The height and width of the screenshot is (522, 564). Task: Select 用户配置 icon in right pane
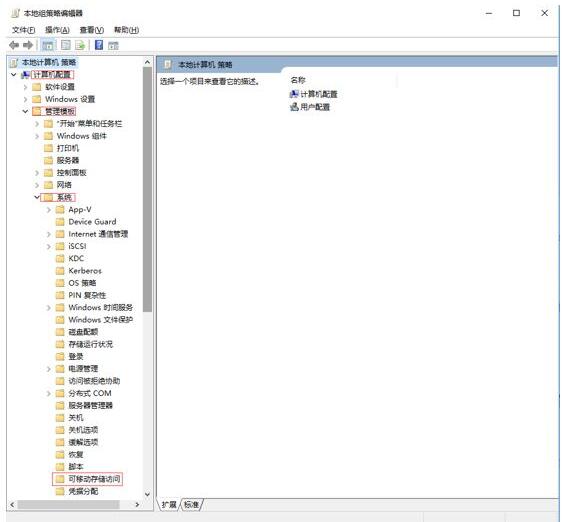tap(294, 107)
